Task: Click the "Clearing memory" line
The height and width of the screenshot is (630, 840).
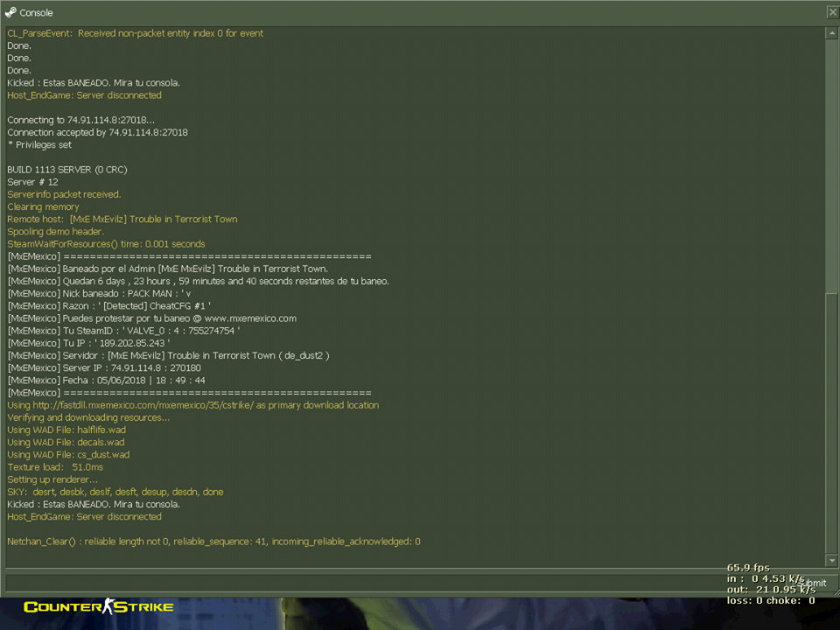Action: pos(43,206)
